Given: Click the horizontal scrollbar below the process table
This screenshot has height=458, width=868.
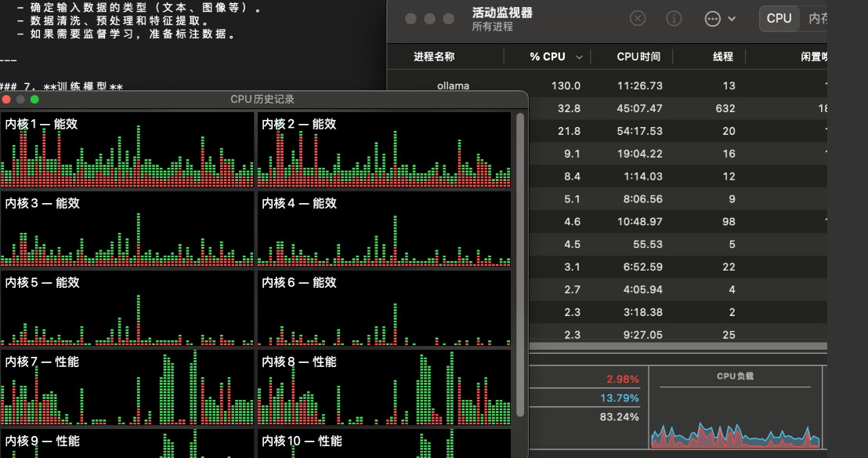Looking at the screenshot, I should coord(678,346).
